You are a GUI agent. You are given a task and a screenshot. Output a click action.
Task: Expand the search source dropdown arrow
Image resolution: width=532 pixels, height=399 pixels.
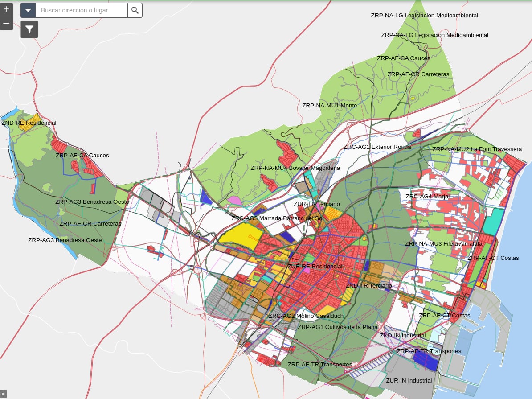click(x=28, y=10)
